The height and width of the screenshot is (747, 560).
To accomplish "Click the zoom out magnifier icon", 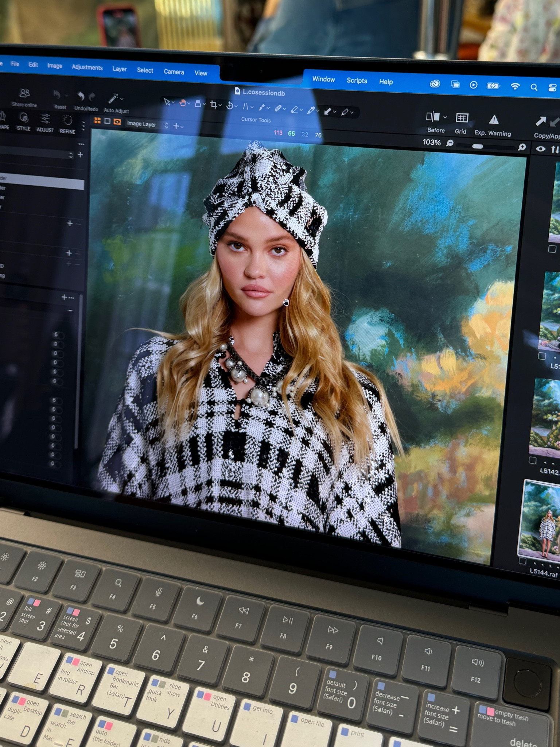I will [x=450, y=143].
